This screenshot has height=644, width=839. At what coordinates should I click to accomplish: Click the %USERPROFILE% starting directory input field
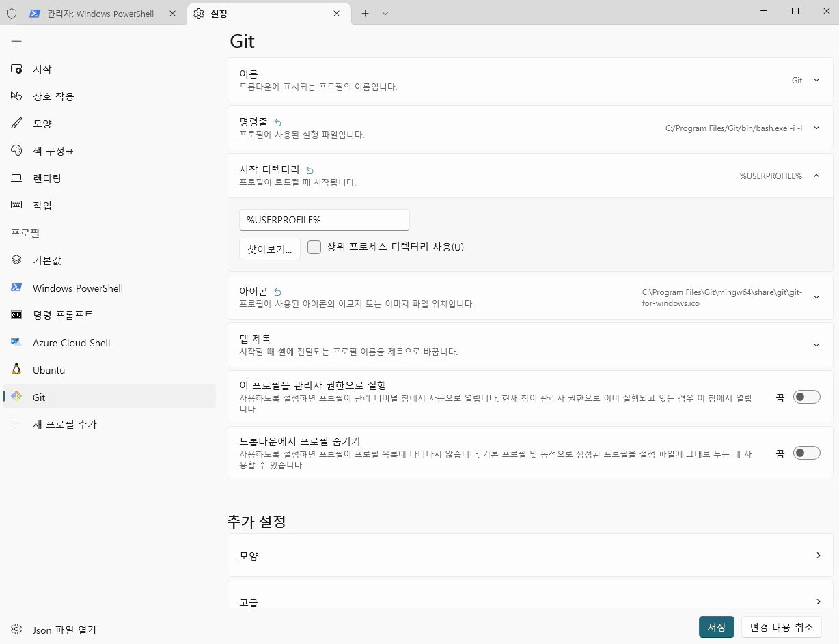[325, 220]
